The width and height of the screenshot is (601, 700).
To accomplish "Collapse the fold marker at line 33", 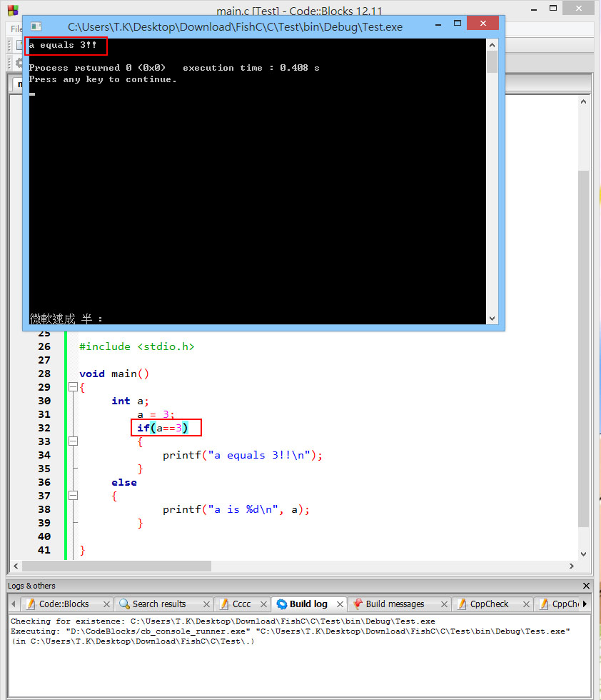I will pyautogui.click(x=74, y=441).
